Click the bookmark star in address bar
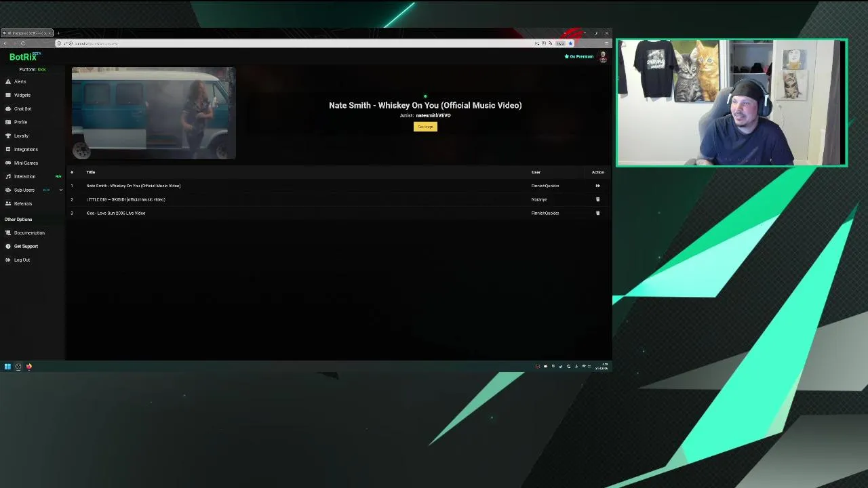 570,43
